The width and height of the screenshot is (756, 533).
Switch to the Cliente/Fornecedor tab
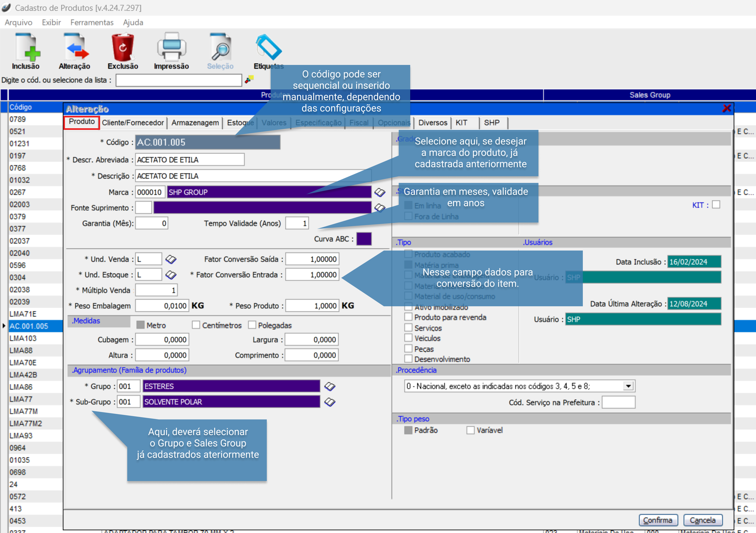click(133, 123)
